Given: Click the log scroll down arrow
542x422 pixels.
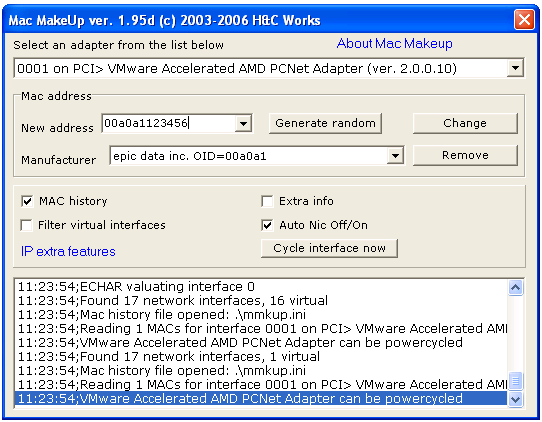Looking at the screenshot, I should (515, 399).
